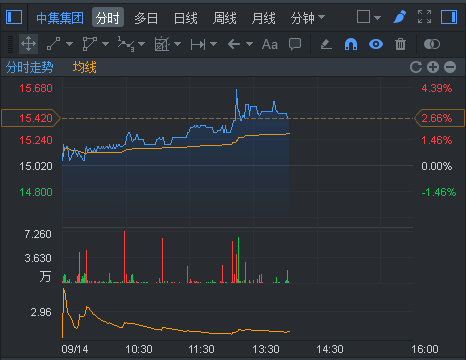Zoom in with plus icon

click(x=433, y=67)
